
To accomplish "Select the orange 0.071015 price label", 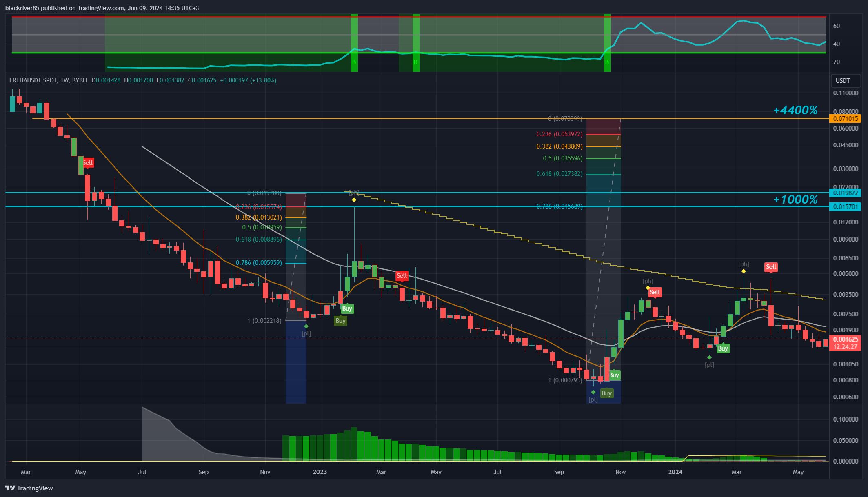I will point(845,119).
